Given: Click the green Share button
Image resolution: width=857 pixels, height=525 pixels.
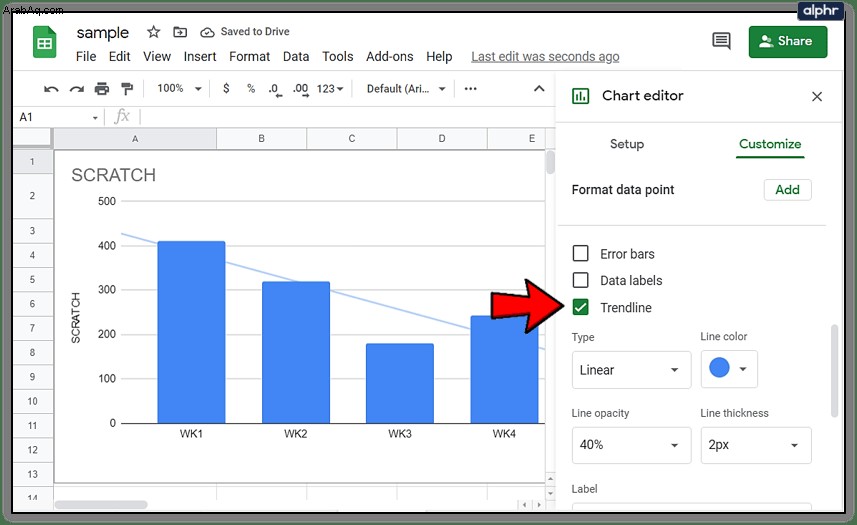Looking at the screenshot, I should (788, 42).
